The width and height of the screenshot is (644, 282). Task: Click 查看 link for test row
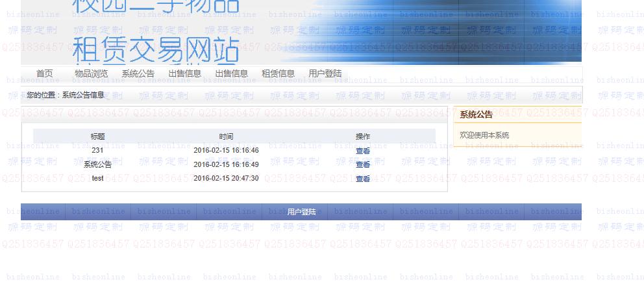(x=363, y=179)
